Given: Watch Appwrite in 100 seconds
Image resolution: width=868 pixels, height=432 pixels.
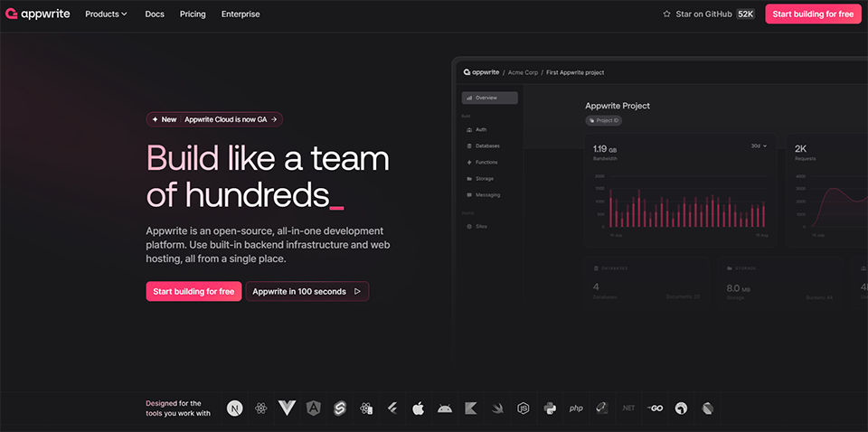Looking at the screenshot, I should coord(307,292).
